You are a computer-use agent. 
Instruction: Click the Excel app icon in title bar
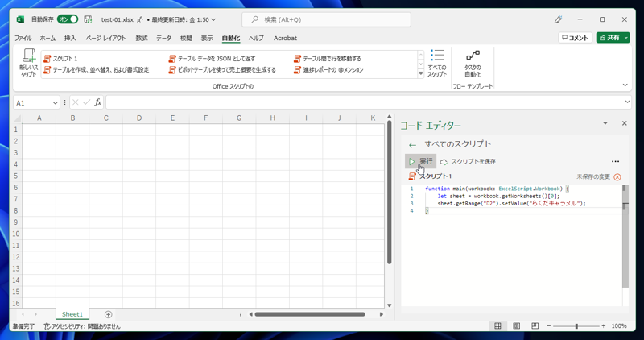[x=20, y=19]
